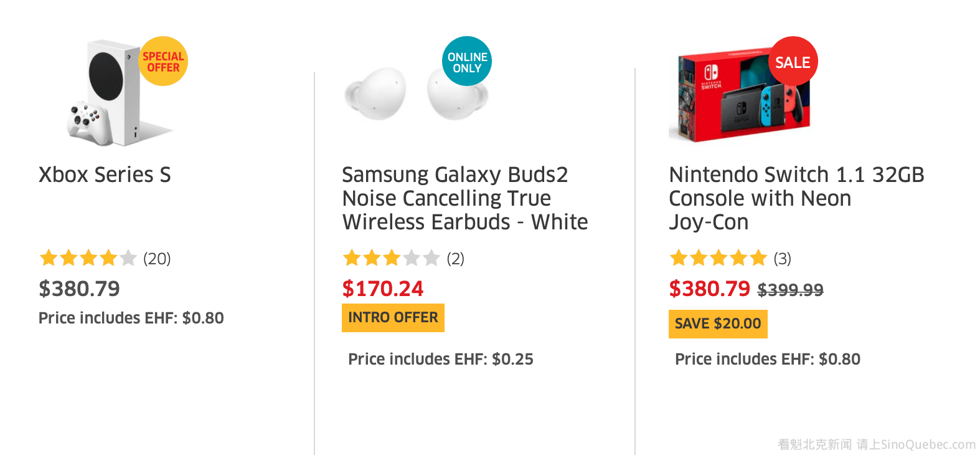Click the Galaxy Buds2 three-star rating
Screen dimensions: 980x455
click(x=391, y=258)
